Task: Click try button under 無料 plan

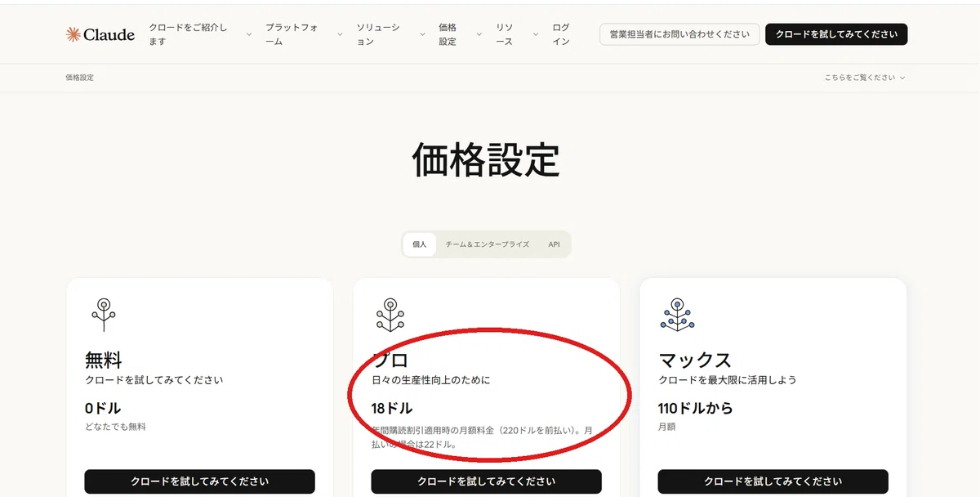Action: point(199,481)
